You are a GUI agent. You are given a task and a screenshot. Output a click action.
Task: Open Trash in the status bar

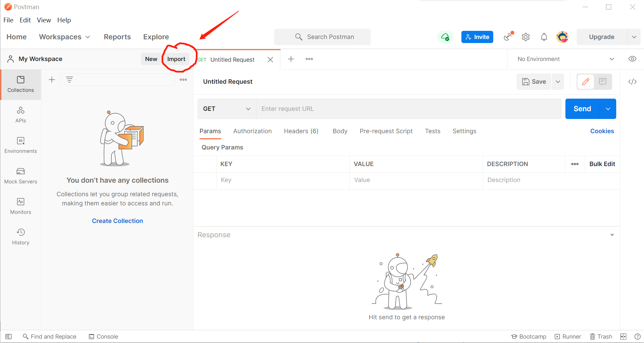coord(601,337)
